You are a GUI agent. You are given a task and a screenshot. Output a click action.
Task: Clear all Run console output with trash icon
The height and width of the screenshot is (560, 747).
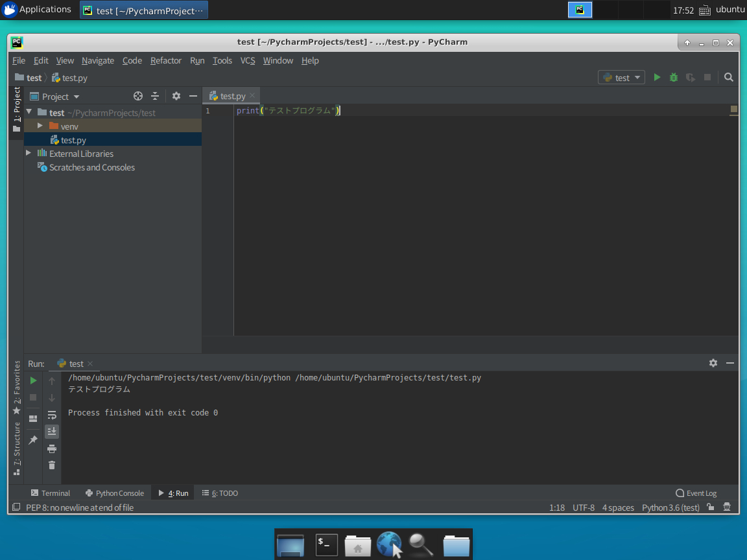point(52,465)
